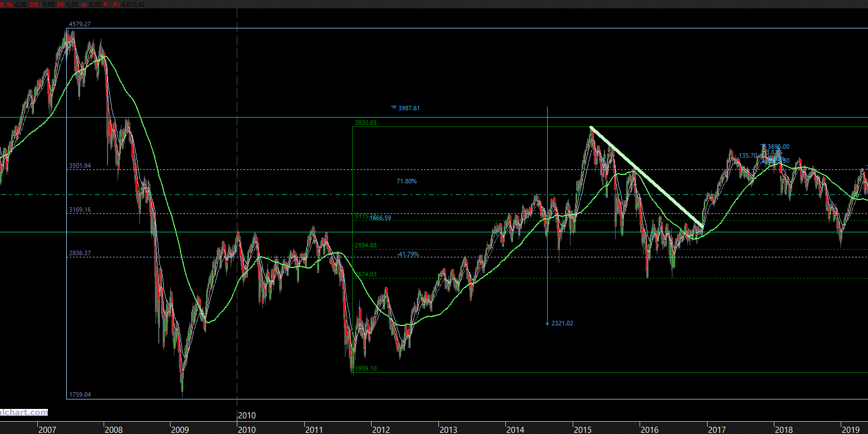Select the 2894.88 green Fibonacci label
The image size is (868, 434).
[x=365, y=245]
